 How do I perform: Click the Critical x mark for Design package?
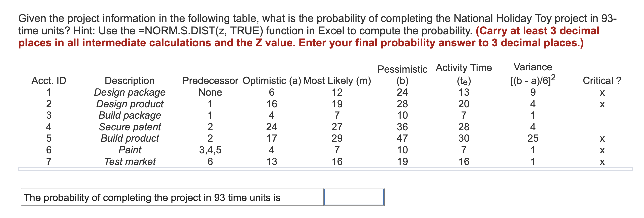point(603,92)
